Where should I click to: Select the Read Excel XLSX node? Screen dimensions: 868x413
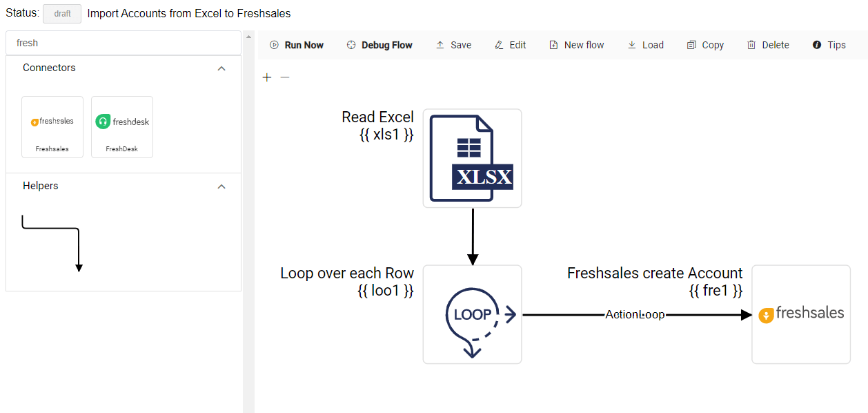point(473,158)
